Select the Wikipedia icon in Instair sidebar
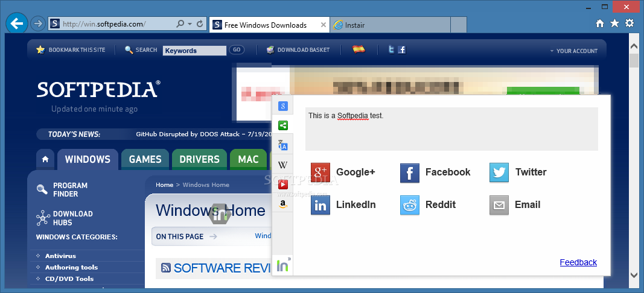This screenshot has height=293, width=644. pyautogui.click(x=282, y=165)
